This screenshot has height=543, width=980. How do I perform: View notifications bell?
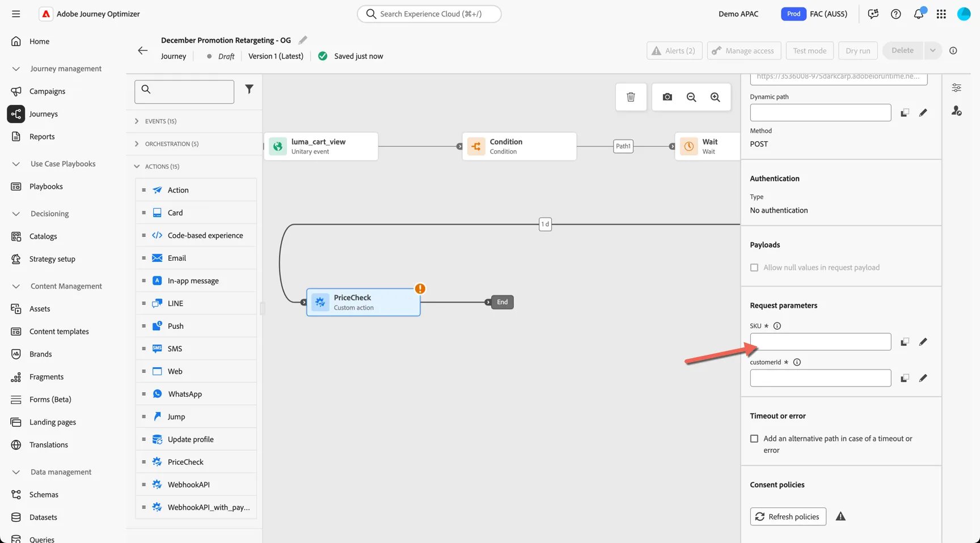(919, 14)
